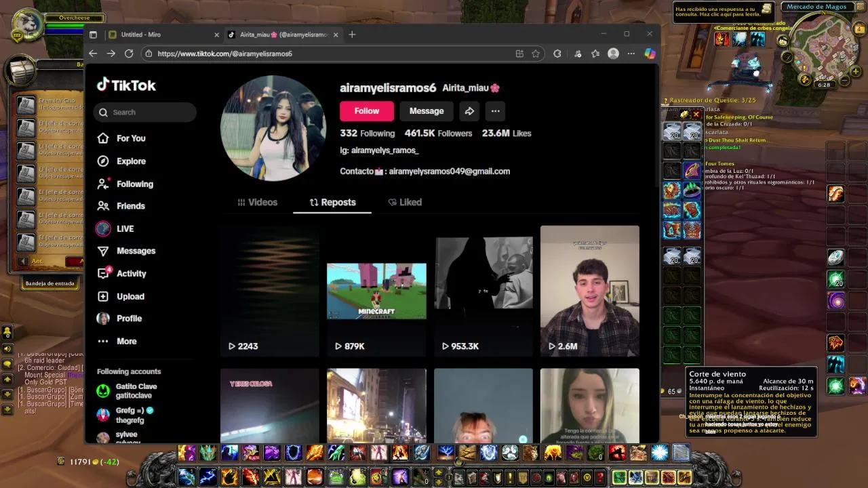This screenshot has height=488, width=868.
Task: Click the browser split screen icon
Action: [x=519, y=54]
